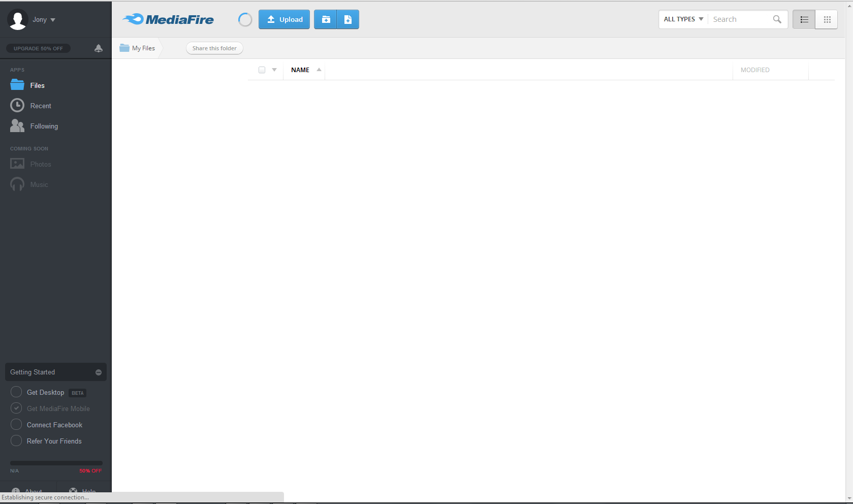Click the Get MediaFire Mobile checked circle
The width and height of the screenshot is (853, 504).
[x=16, y=408]
